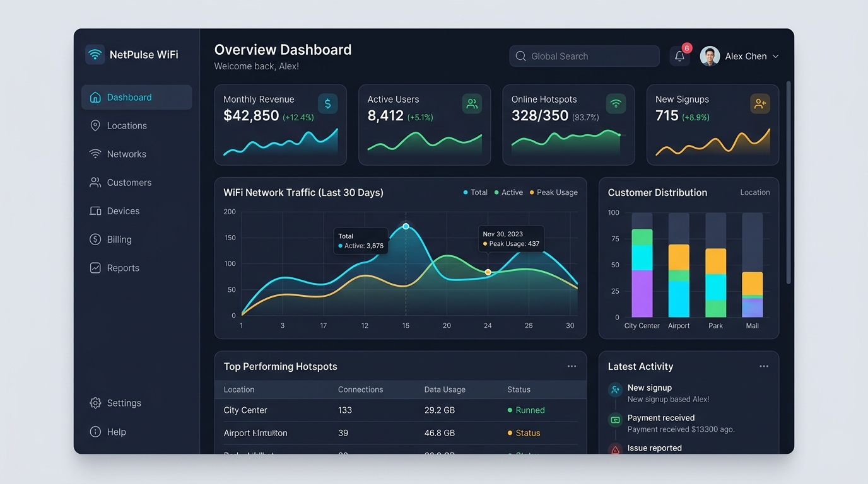Click the New signup activity icon

pyautogui.click(x=615, y=390)
